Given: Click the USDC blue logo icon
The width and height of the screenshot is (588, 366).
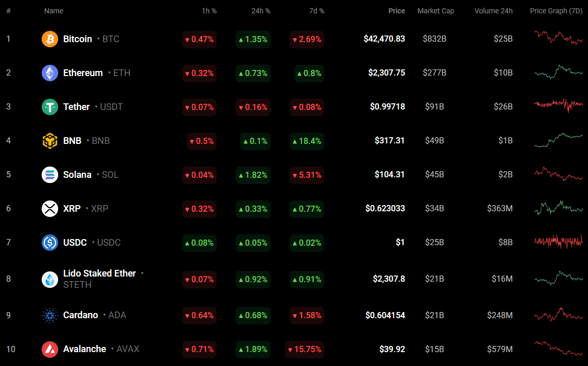Looking at the screenshot, I should point(50,243).
